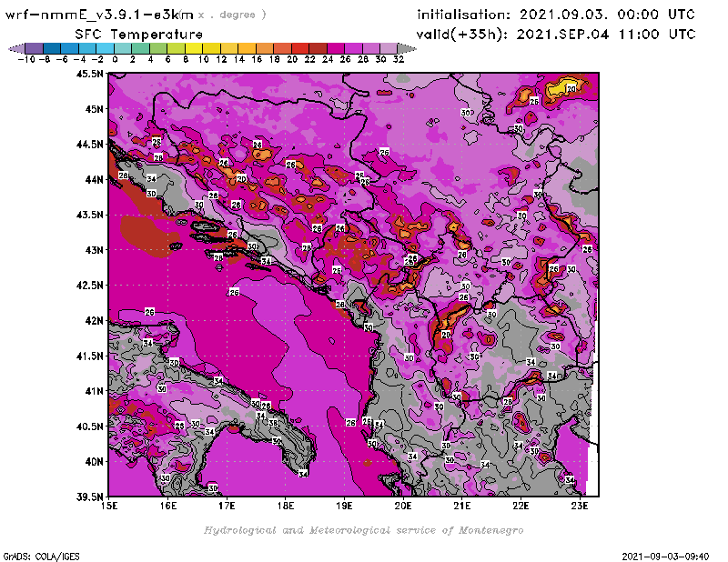Click the '42N' latitude label

pyautogui.click(x=94, y=321)
